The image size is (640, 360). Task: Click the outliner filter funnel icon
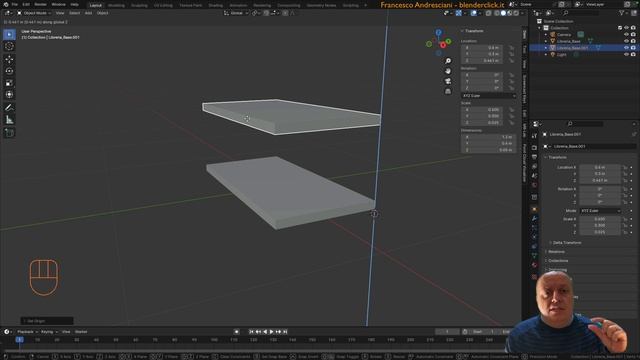[622, 13]
